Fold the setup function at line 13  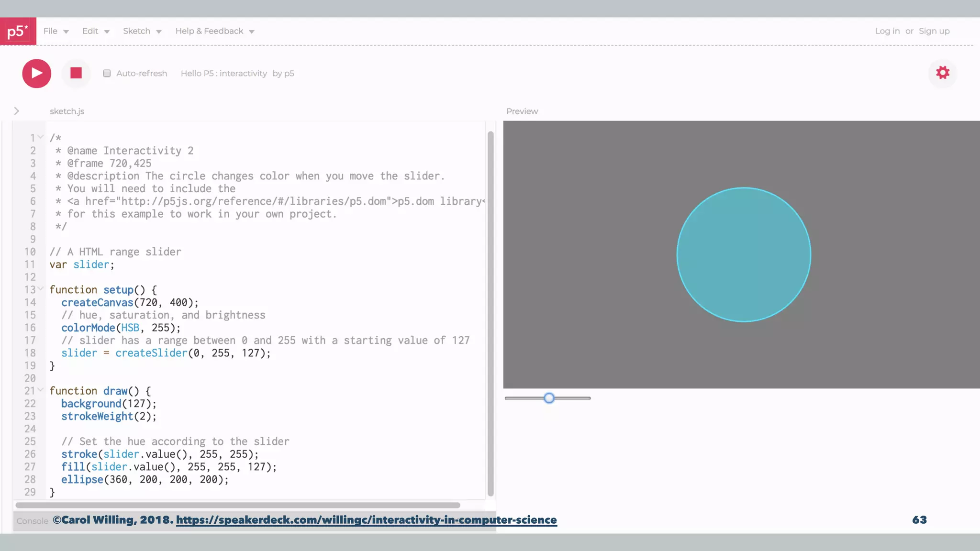point(41,289)
